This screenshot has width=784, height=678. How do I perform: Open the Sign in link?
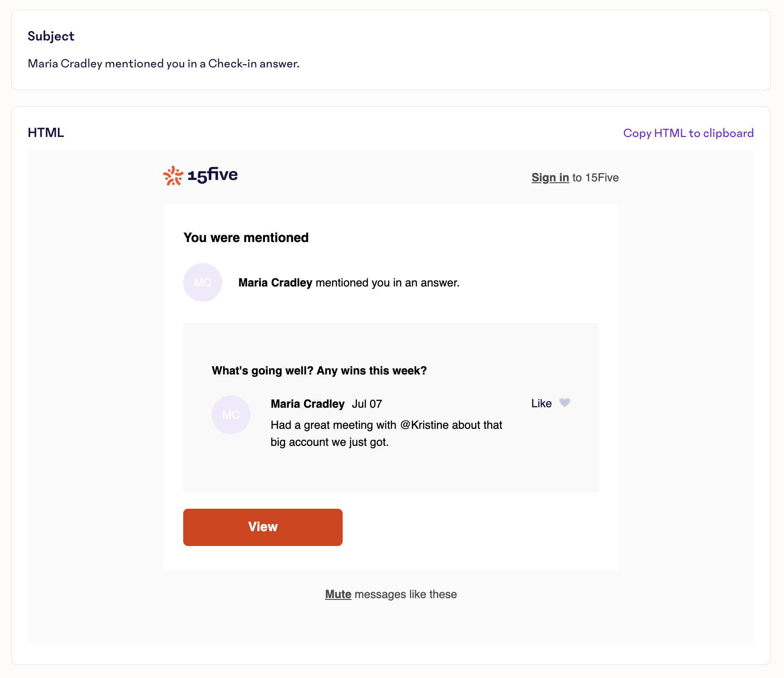point(550,178)
